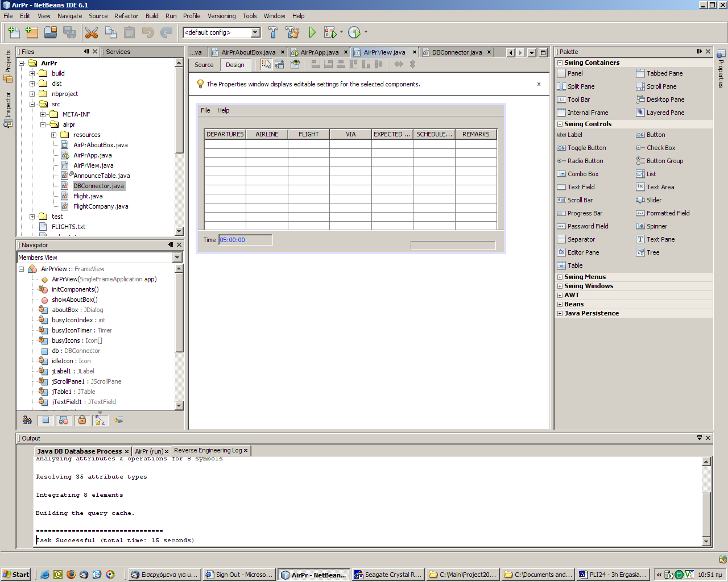Click the progress bar in the designed form
The width and height of the screenshot is (728, 582).
453,246
